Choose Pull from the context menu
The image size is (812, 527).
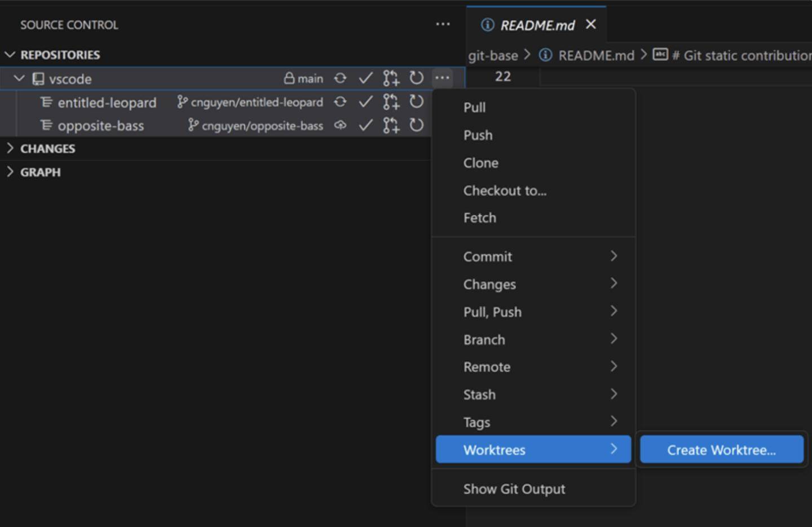click(x=533, y=108)
